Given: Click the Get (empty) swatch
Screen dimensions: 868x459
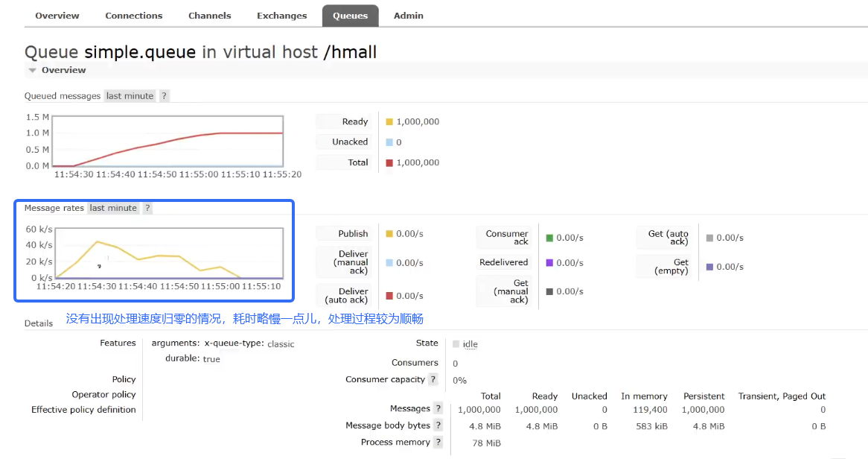Looking at the screenshot, I should pos(709,268).
